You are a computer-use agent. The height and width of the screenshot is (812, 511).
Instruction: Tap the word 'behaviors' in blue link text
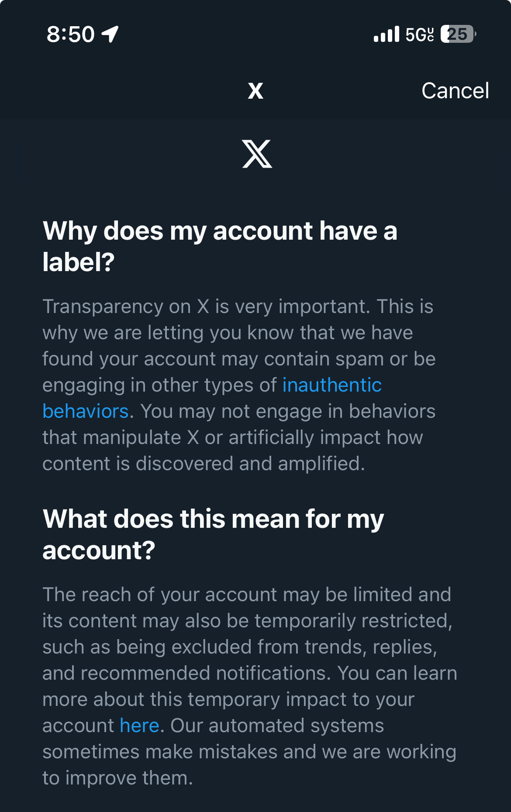(86, 411)
